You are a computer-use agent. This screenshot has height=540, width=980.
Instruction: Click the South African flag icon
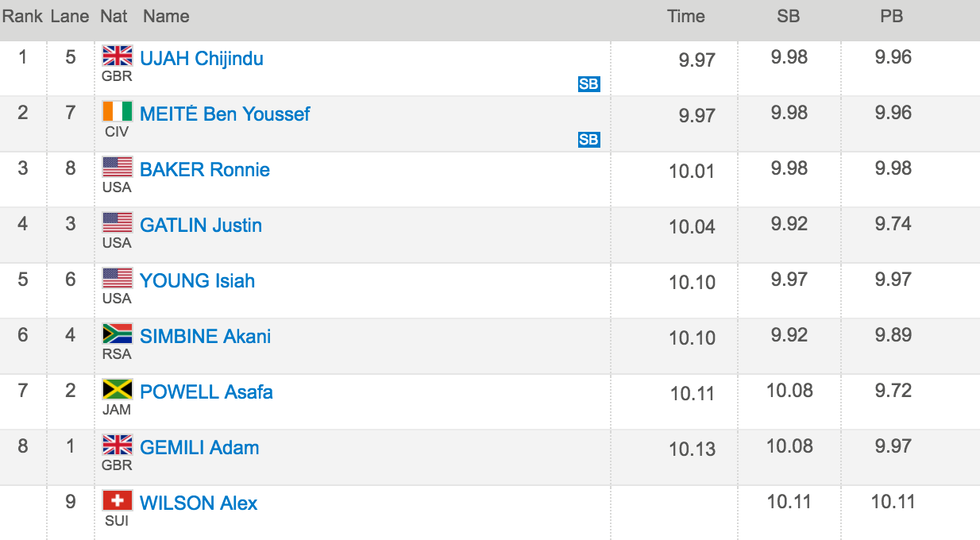click(x=118, y=334)
